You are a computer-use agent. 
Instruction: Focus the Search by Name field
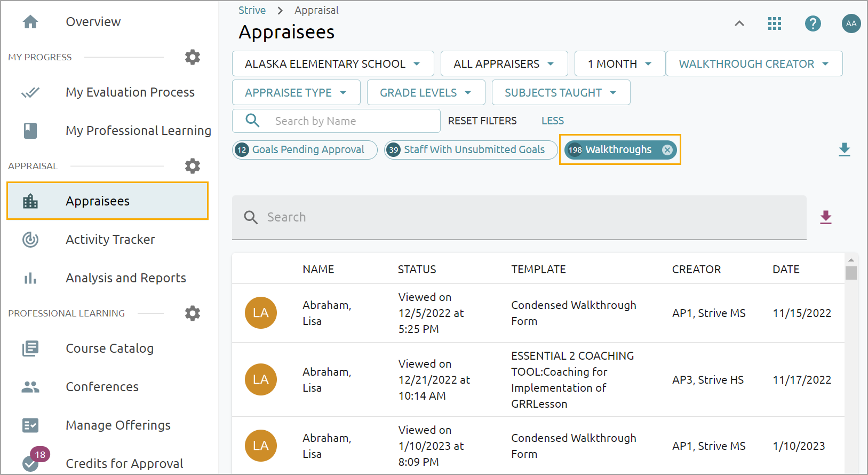336,121
